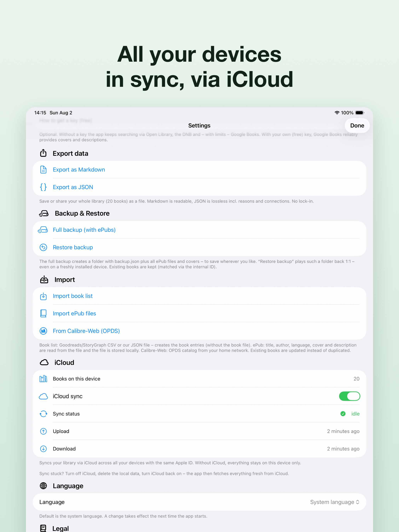
Task: Click the "iCloud sync" label
Action: click(68, 396)
